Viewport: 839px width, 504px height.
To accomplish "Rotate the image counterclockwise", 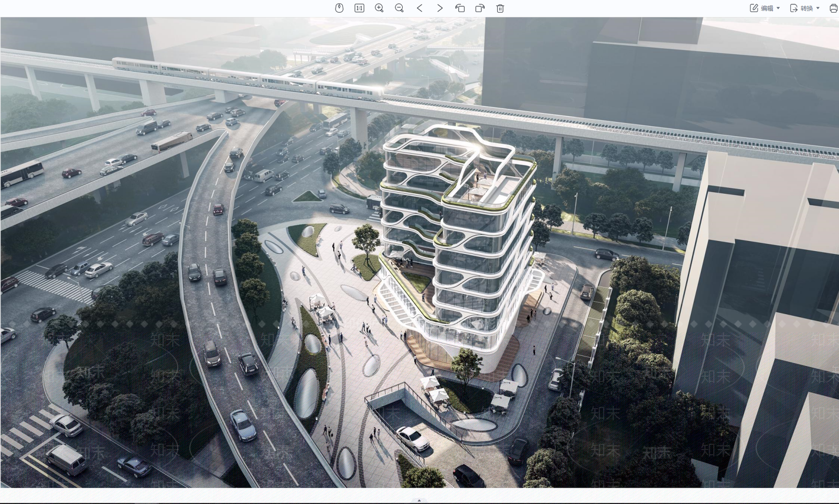I will (x=460, y=8).
